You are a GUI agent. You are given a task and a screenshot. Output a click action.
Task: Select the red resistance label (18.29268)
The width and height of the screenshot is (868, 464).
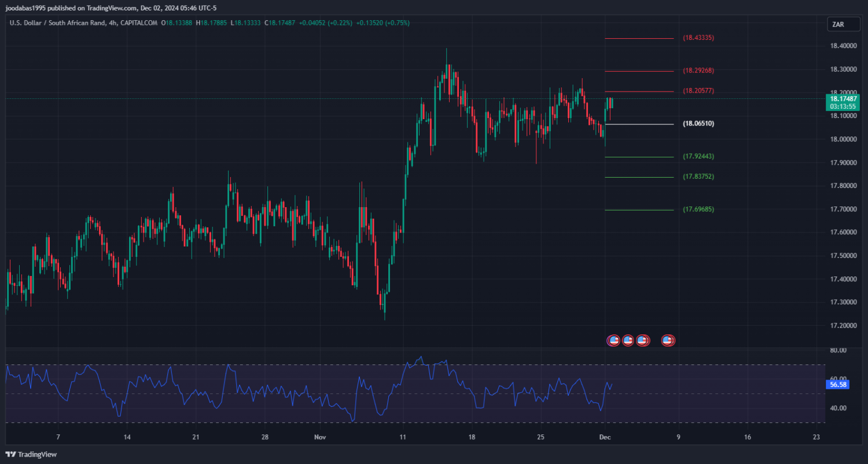698,71
